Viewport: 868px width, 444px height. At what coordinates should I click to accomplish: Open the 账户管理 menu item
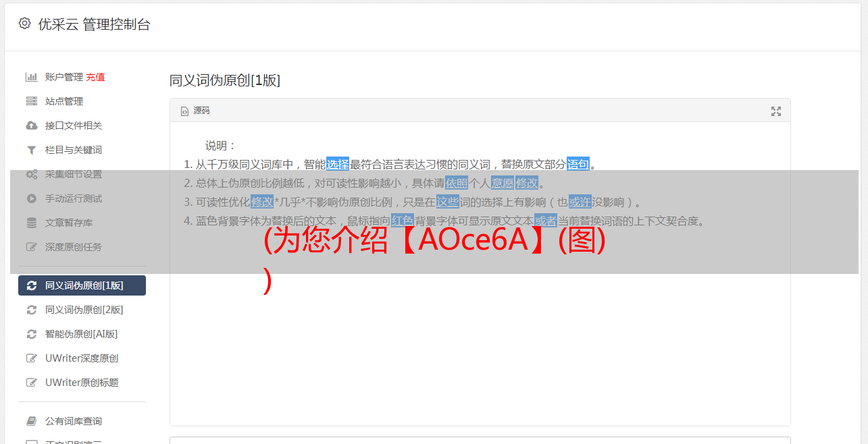[x=64, y=77]
